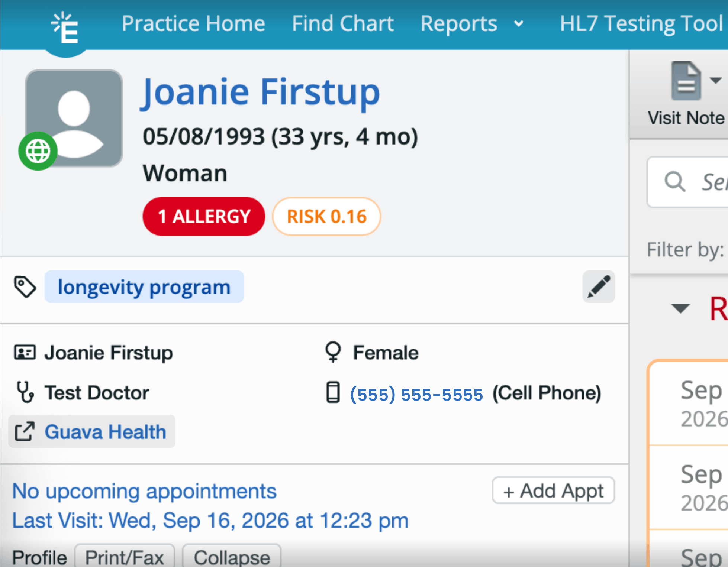The image size is (728, 567).
Task: Open the Visit Note dropdown arrow
Action: pos(715,80)
